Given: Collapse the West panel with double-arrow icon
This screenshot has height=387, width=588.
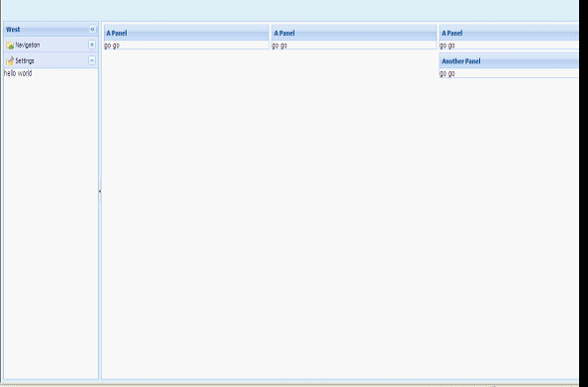Looking at the screenshot, I should 92,30.
